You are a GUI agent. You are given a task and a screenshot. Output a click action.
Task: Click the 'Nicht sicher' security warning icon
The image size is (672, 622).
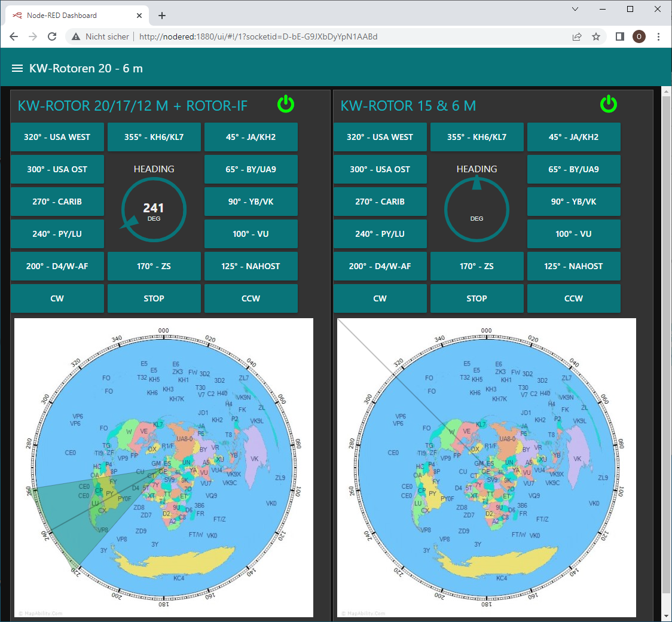click(76, 36)
